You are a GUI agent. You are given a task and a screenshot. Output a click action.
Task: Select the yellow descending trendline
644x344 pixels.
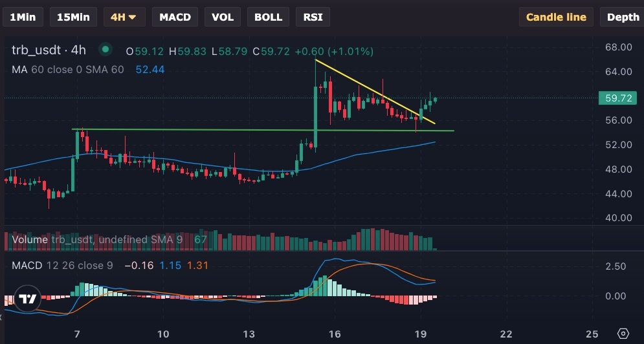(375, 92)
